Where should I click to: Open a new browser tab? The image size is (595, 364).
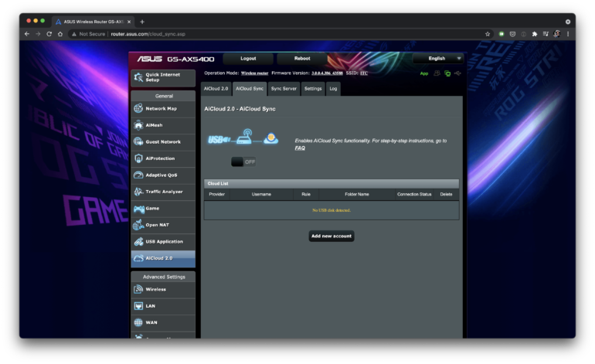(x=142, y=22)
